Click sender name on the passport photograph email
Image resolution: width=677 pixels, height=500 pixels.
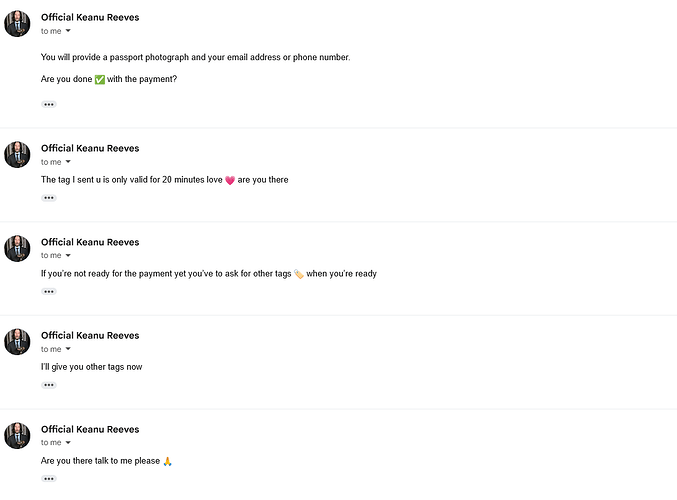point(90,18)
